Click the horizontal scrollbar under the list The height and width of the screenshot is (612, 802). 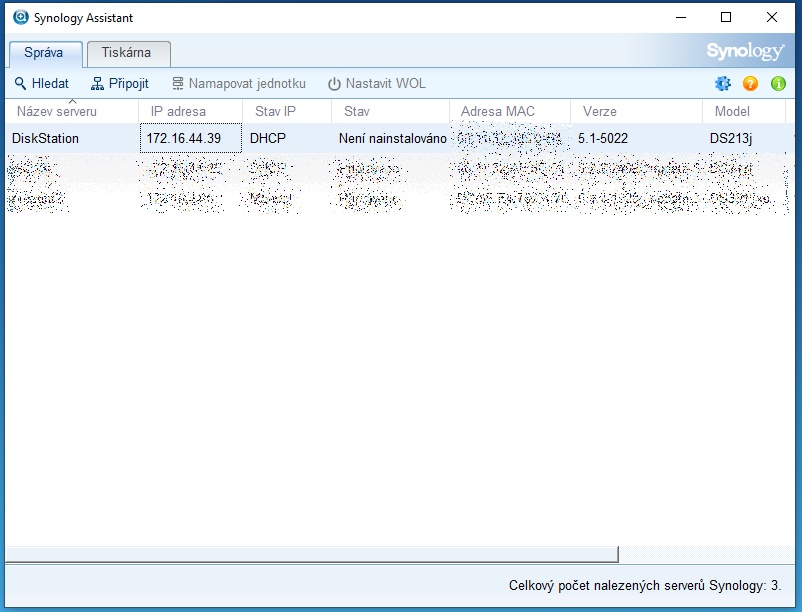point(312,554)
